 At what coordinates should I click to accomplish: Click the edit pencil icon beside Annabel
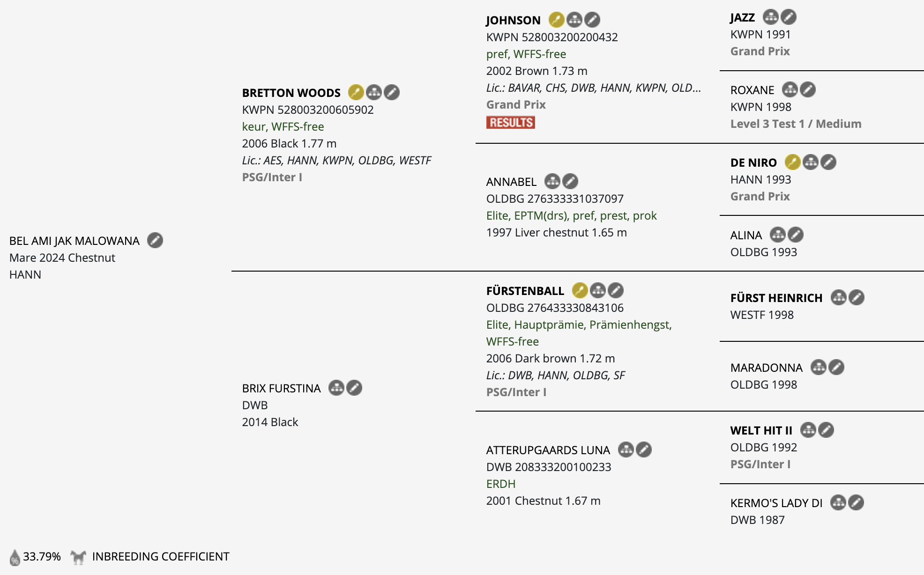(x=570, y=181)
